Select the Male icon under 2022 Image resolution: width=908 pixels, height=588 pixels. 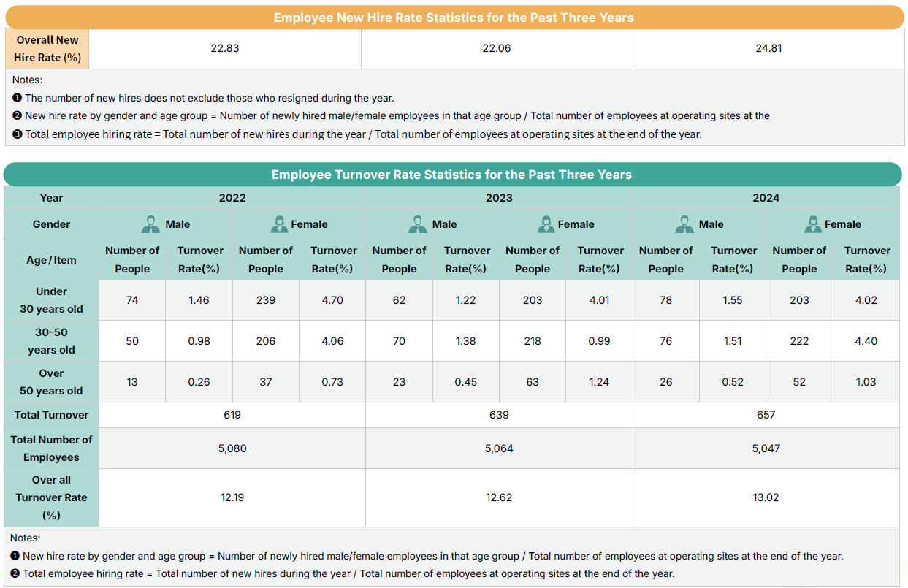150,224
